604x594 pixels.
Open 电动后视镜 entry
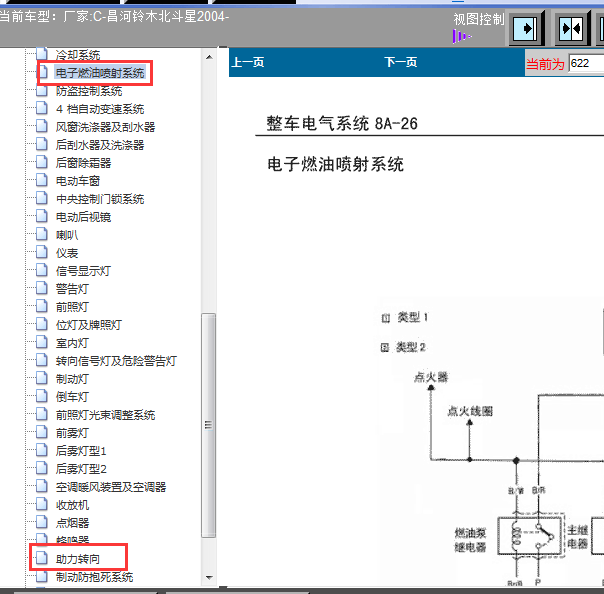83,217
